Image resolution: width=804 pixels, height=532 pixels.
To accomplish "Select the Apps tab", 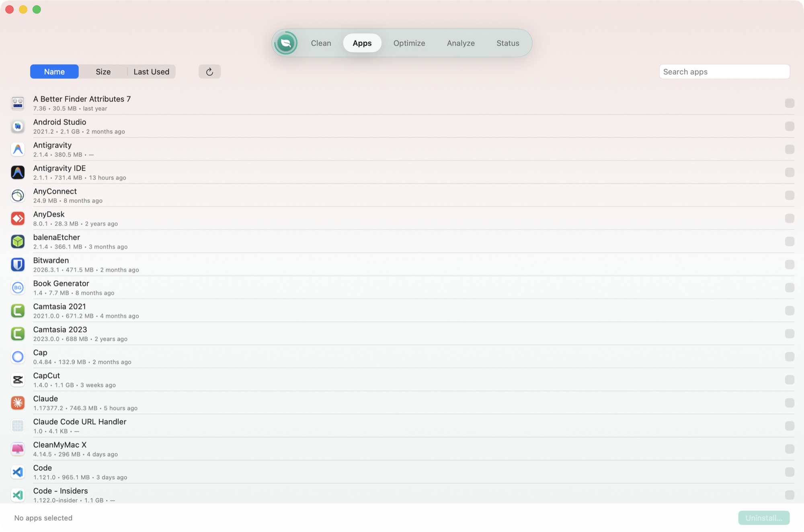I will [x=362, y=43].
